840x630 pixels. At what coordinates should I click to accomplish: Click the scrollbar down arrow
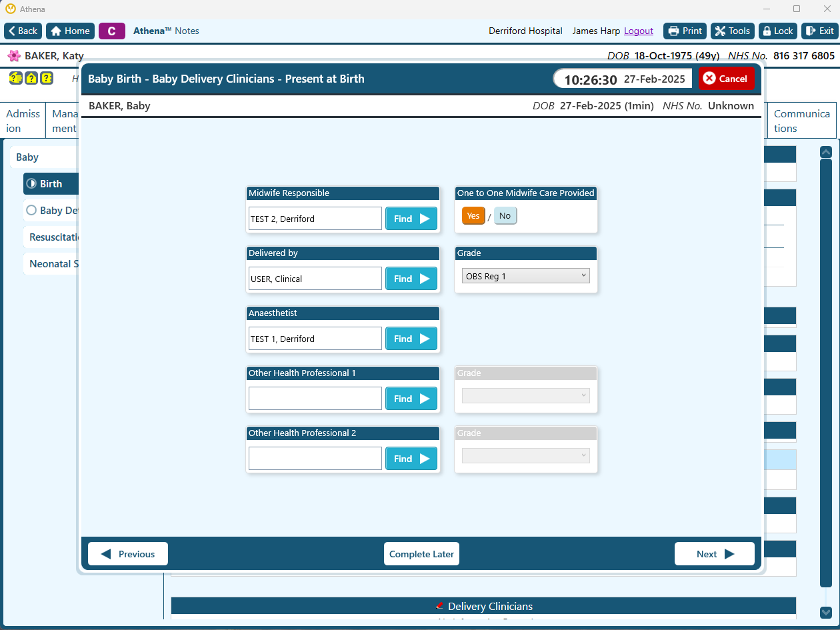click(x=826, y=612)
